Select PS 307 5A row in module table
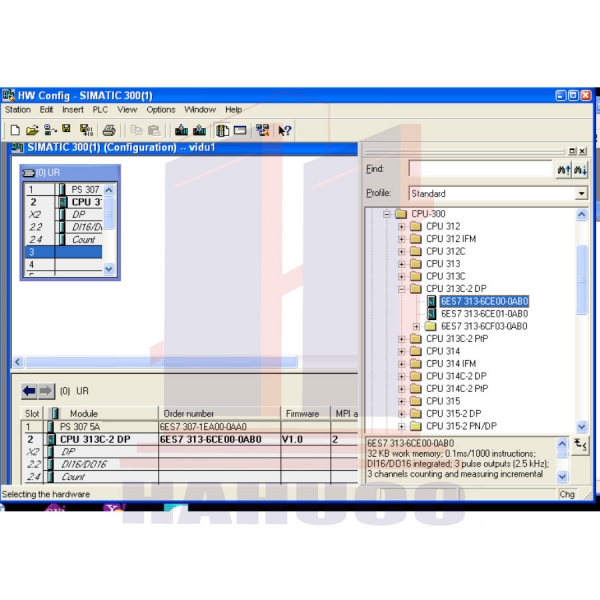The height and width of the screenshot is (600, 600). tap(190, 427)
